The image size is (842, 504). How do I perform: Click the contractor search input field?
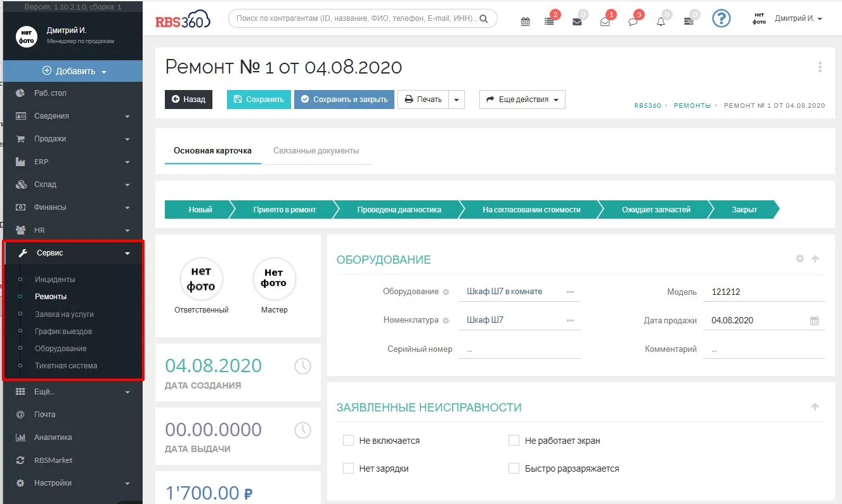coord(355,19)
